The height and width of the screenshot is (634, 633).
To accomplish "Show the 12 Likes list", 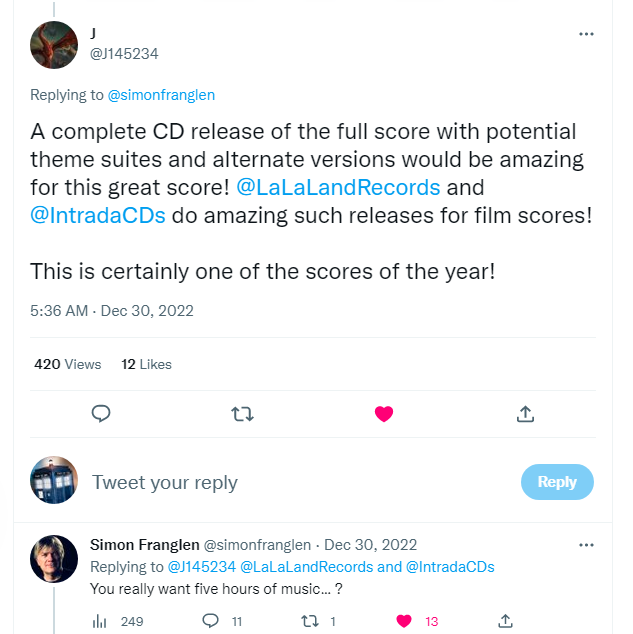I will click(x=146, y=364).
